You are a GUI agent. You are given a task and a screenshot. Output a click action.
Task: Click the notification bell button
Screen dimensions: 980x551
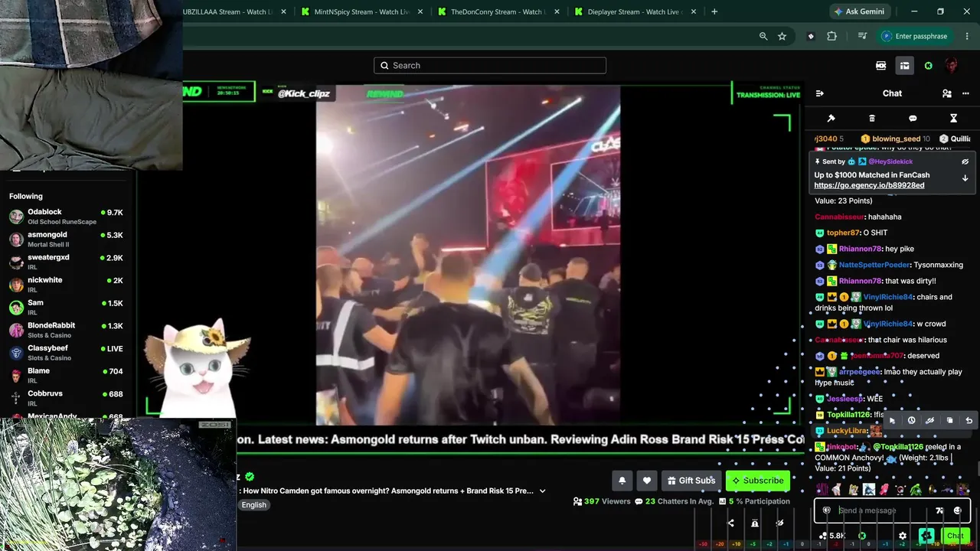pyautogui.click(x=622, y=481)
